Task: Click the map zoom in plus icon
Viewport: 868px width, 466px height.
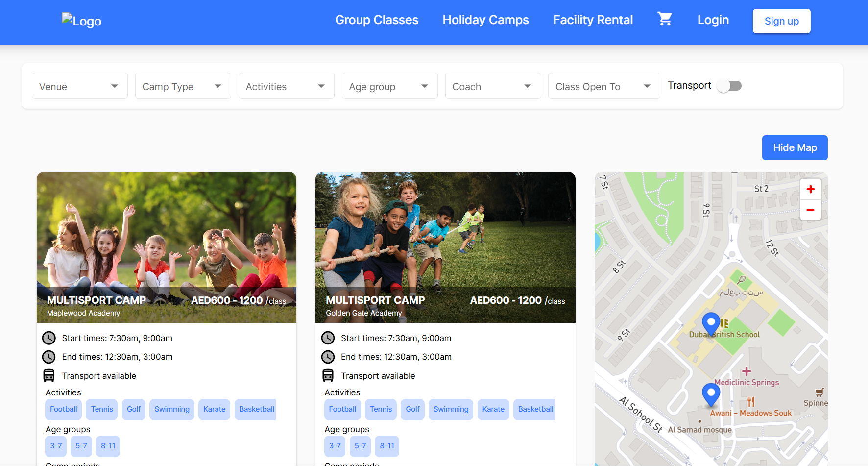Action: pos(810,189)
